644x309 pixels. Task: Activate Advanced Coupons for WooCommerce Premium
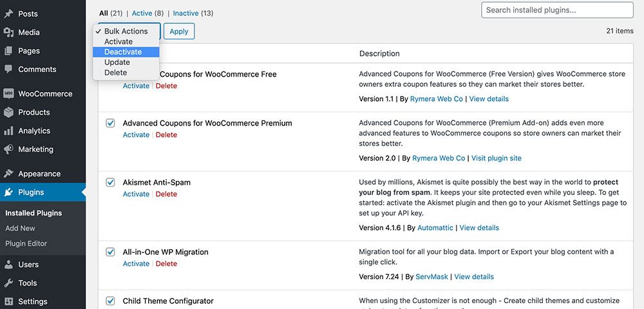pos(136,135)
